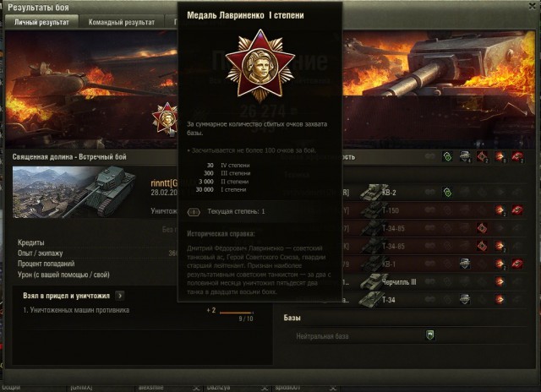Click the КВ-1 vehicle name
This screenshot has width=541, height=392.
[x=389, y=264]
